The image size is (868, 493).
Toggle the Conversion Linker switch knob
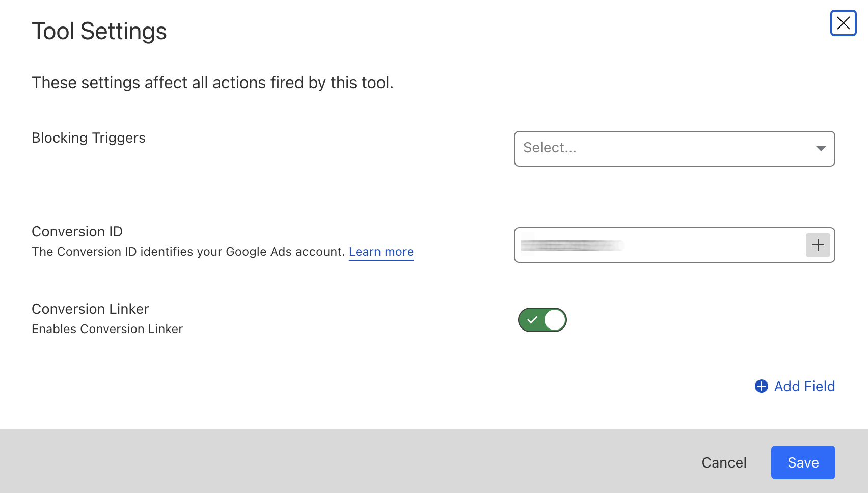click(x=554, y=320)
